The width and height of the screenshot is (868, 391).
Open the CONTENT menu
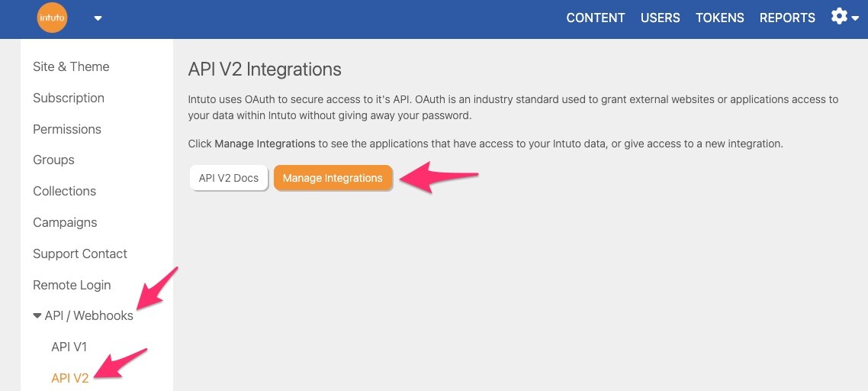[595, 18]
